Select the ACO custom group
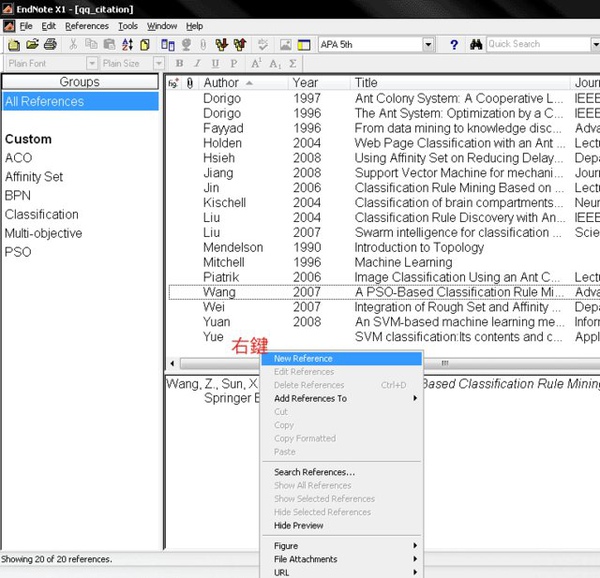The image size is (600, 578). [x=18, y=158]
